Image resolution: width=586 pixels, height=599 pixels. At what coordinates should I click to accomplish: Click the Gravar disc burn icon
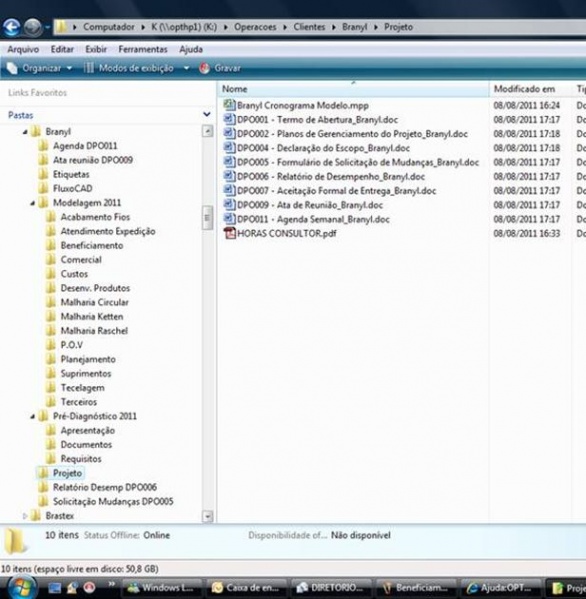[x=204, y=68]
